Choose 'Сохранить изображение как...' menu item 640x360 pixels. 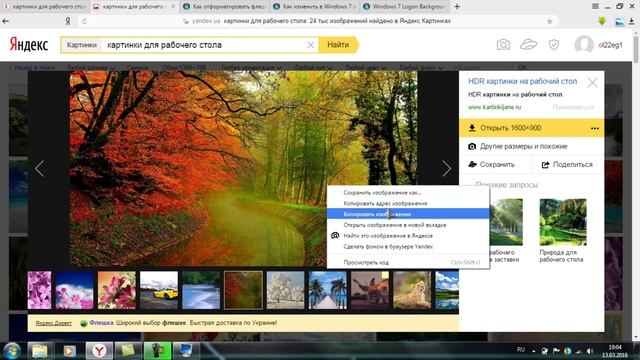click(x=408, y=192)
